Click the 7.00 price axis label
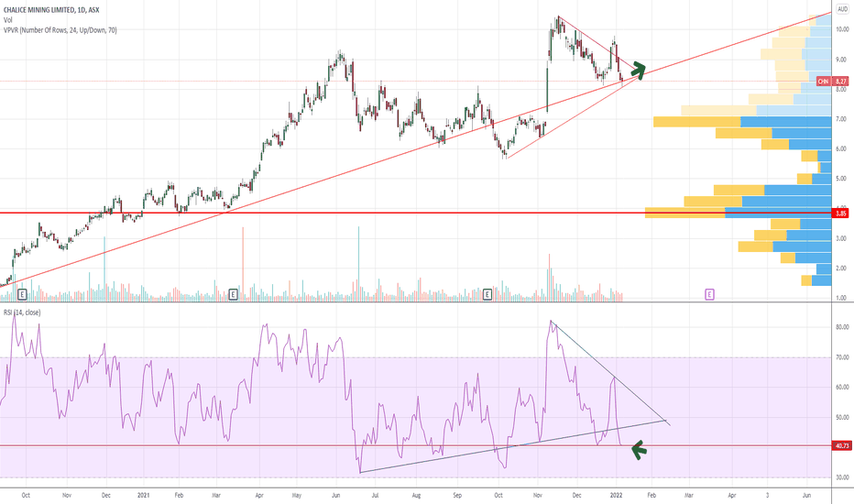 point(842,119)
